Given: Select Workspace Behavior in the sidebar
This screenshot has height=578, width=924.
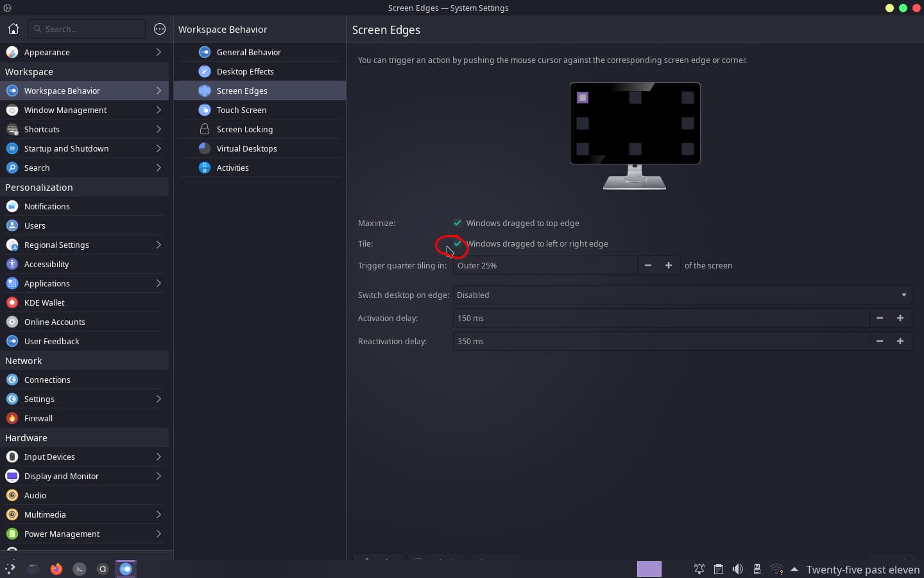Looking at the screenshot, I should coord(84,91).
